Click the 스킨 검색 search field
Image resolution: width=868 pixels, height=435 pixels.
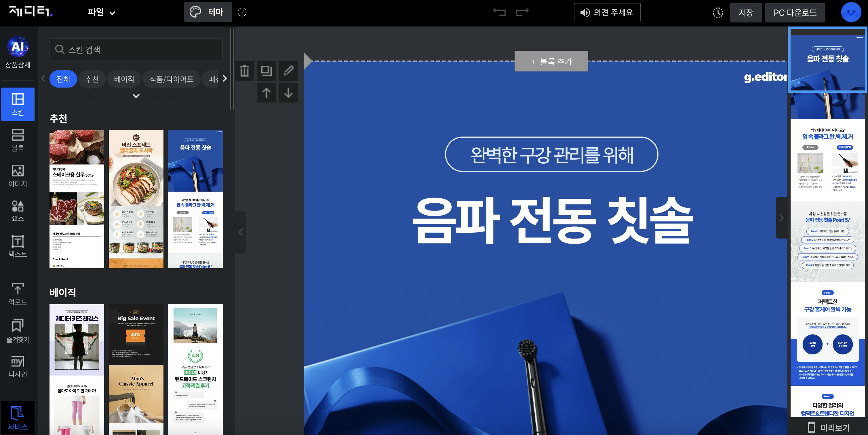(136, 50)
